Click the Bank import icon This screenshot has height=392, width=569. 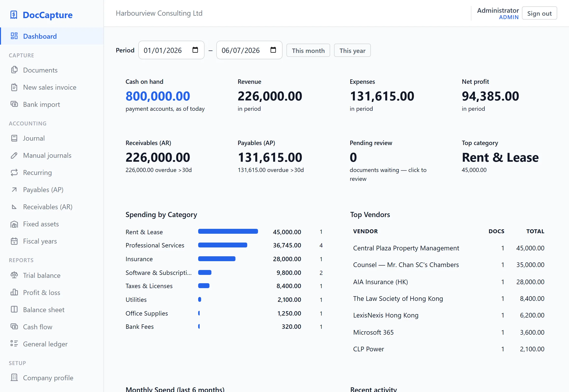click(x=14, y=104)
